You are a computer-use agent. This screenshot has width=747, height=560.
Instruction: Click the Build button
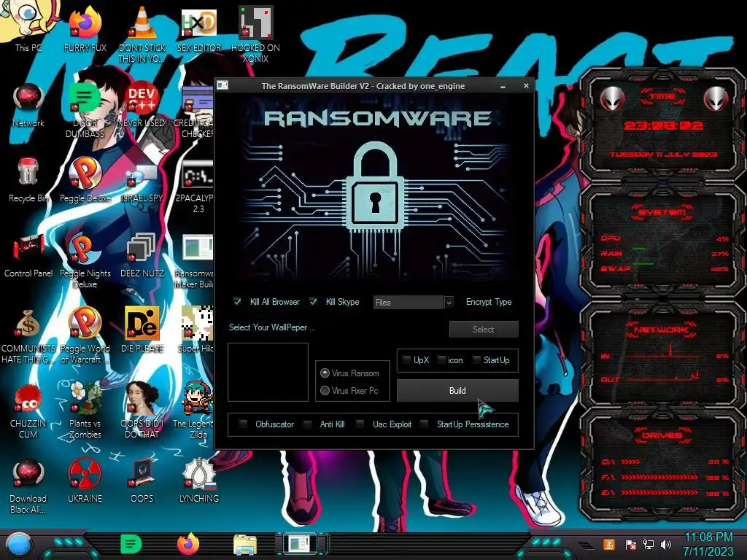click(x=457, y=391)
